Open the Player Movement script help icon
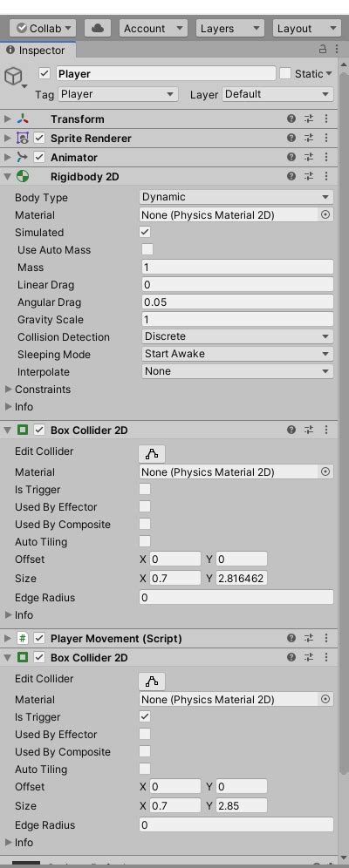The height and width of the screenshot is (868, 349). click(x=291, y=638)
